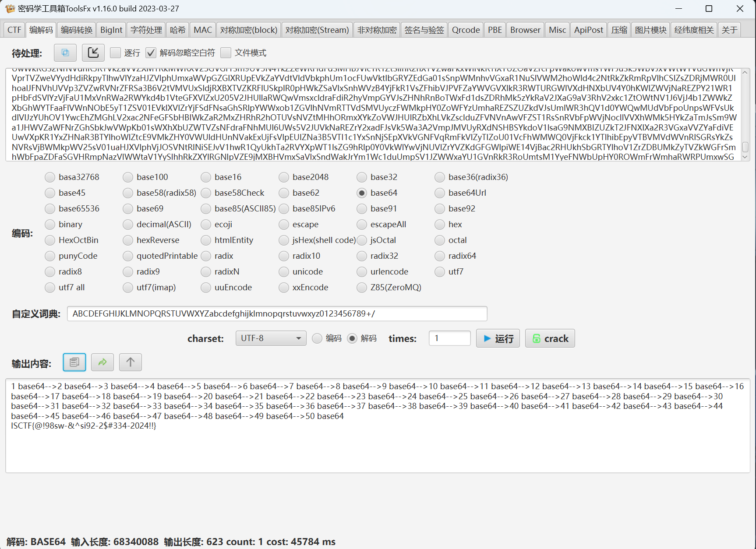
Task: Click the decoded ISCTF flag text in output
Action: (84, 426)
